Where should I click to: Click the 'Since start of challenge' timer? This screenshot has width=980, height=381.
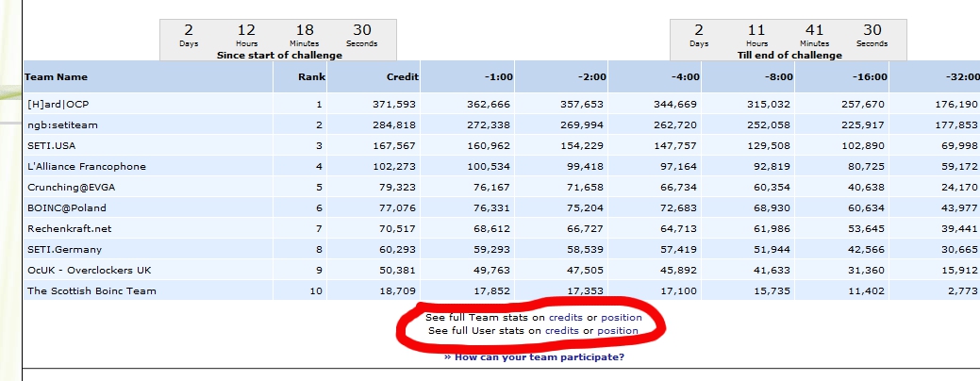[278, 40]
